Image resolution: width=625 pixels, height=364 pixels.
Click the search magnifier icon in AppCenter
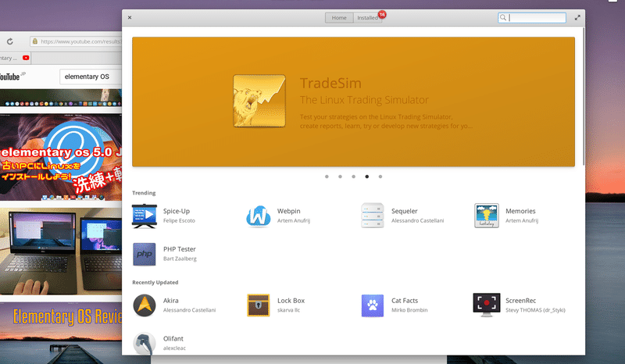[x=503, y=17]
